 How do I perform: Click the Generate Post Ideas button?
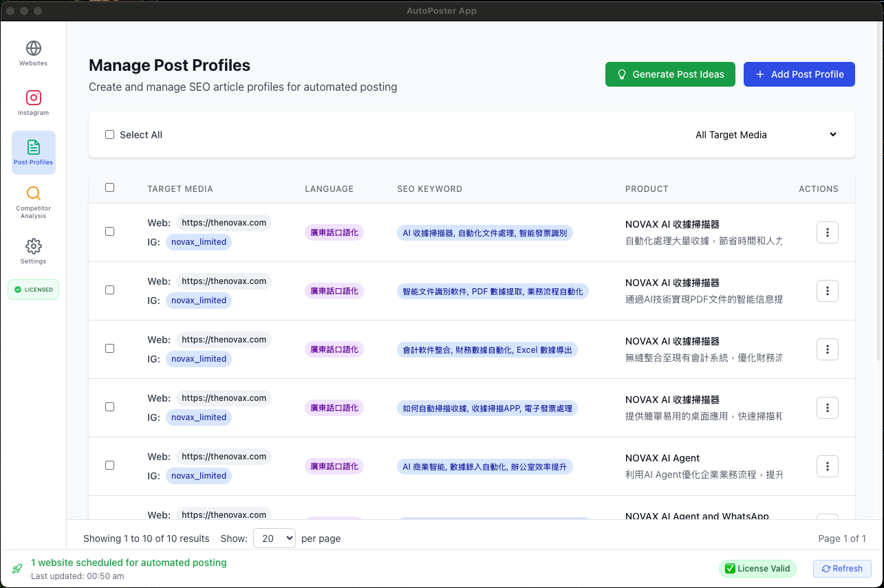[x=669, y=74]
